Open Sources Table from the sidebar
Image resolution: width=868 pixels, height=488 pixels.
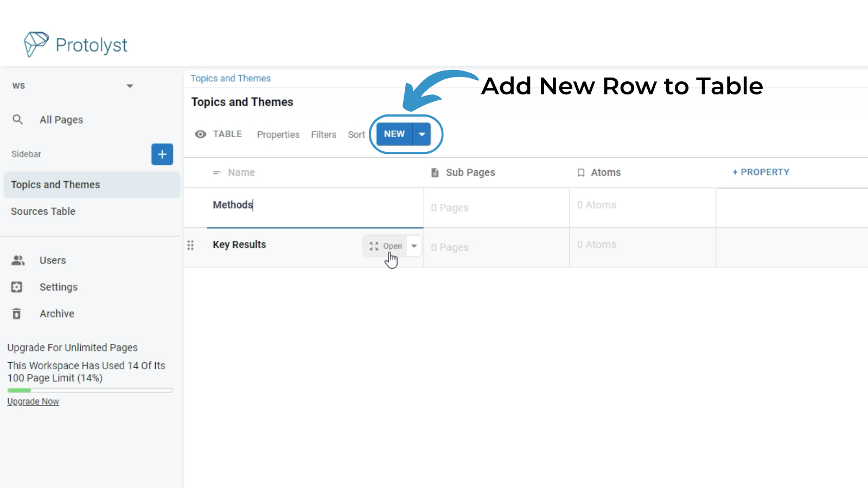[43, 211]
